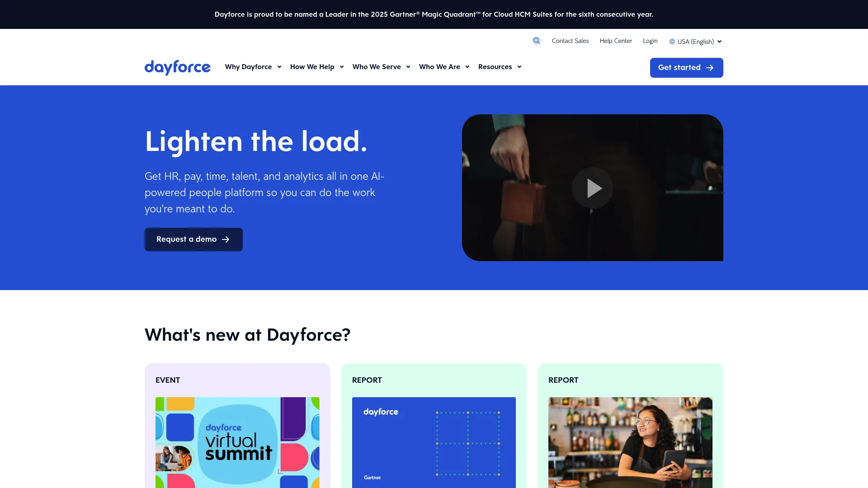Click the Request a demo button
The image size is (868, 488).
click(x=193, y=239)
